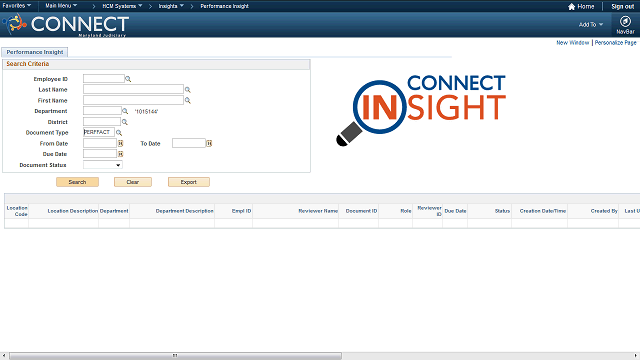Image resolution: width=640 pixels, height=360 pixels.
Task: Open From Date calendar picker
Action: (x=120, y=143)
